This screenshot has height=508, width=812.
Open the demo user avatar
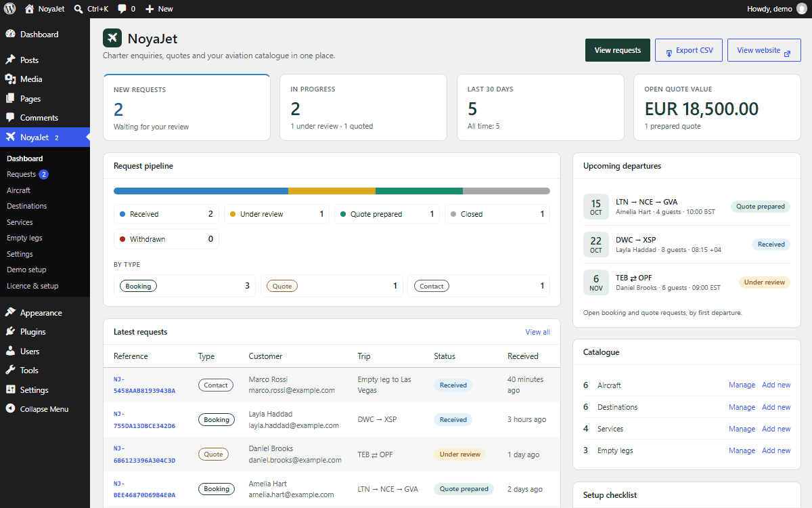801,9
